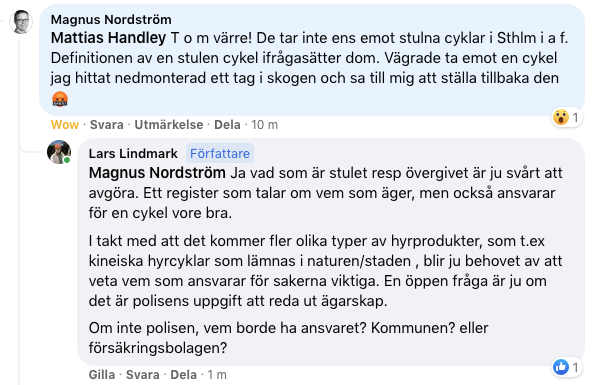Click the Författare author badge

tap(220, 154)
